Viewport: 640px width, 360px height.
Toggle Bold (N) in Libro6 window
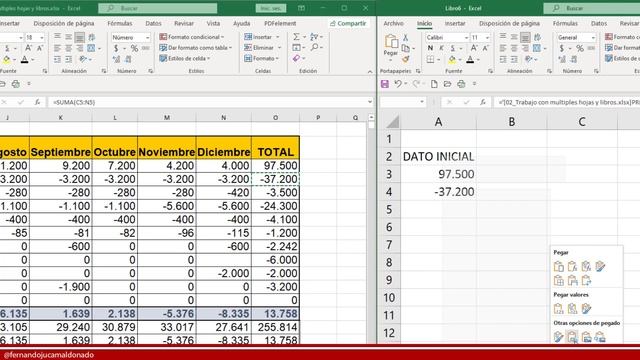(430, 48)
